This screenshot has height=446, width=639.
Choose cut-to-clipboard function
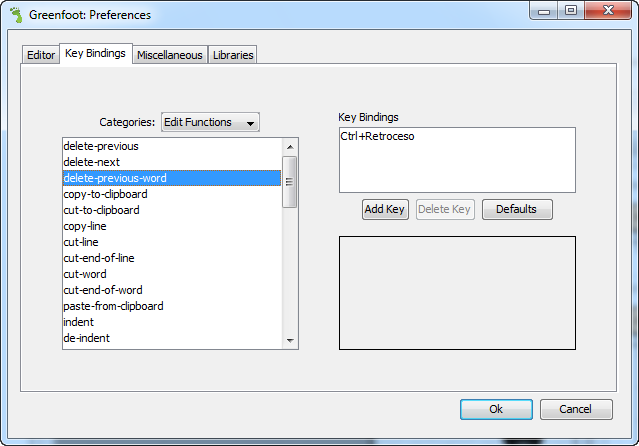(172, 210)
